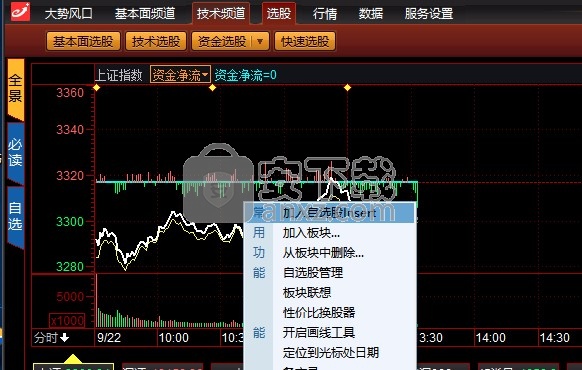Open the 基本面频道 menu
Image resolution: width=582 pixels, height=370 pixels.
click(x=145, y=14)
